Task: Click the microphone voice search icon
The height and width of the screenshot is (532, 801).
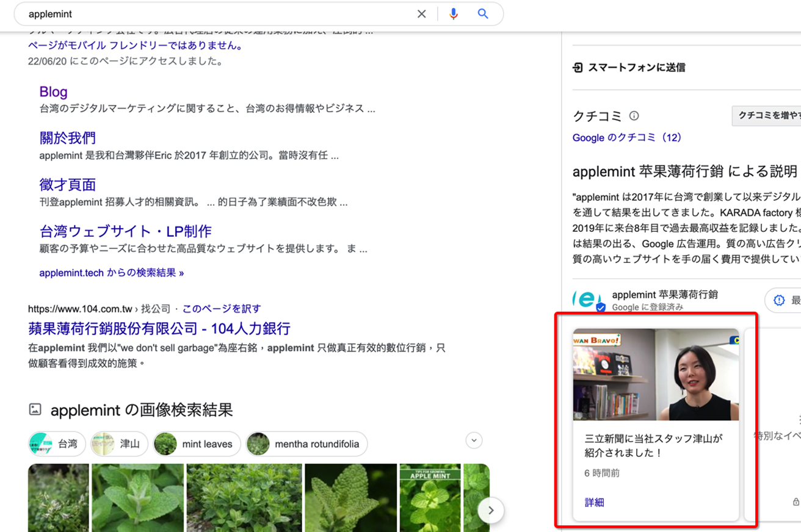Action: 454,13
